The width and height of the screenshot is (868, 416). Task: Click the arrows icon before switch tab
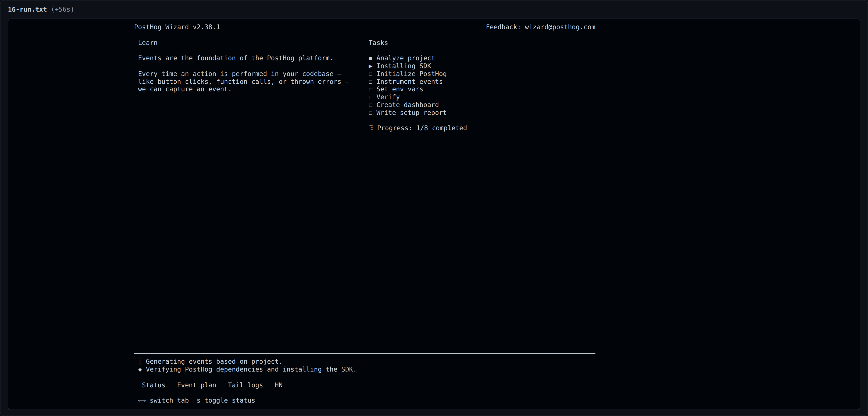(x=142, y=400)
